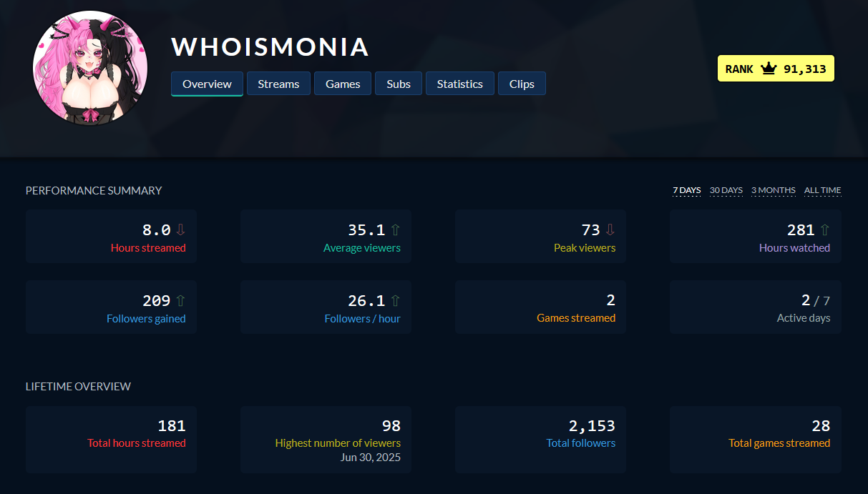Select the 7 DAYS time range

pyautogui.click(x=686, y=190)
